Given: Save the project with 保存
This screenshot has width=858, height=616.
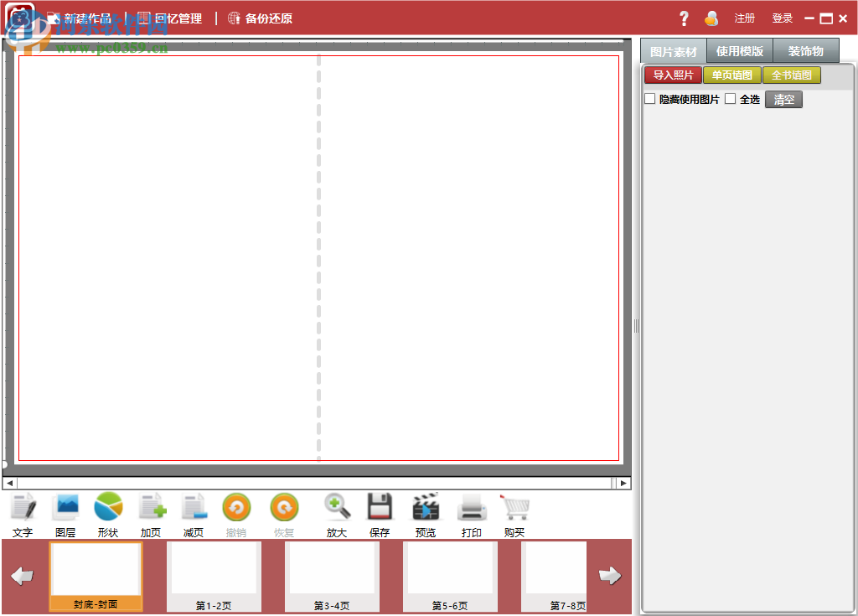Looking at the screenshot, I should point(380,515).
